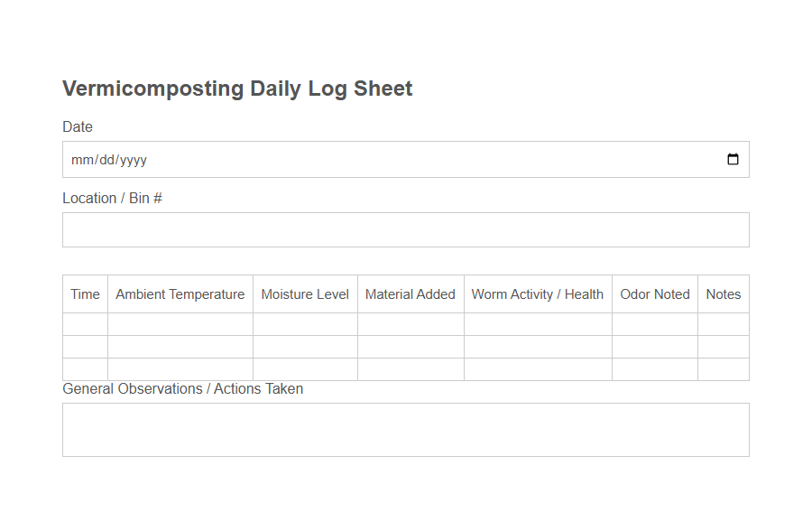Select the Ambient Temperature column header
The width and height of the screenshot is (812, 531).
(180, 293)
